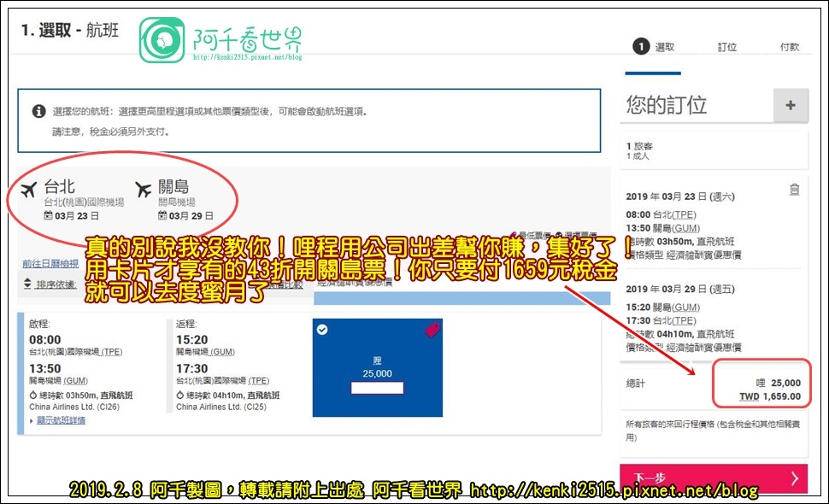Go to the 付款 step
829x504 pixels.
[790, 47]
